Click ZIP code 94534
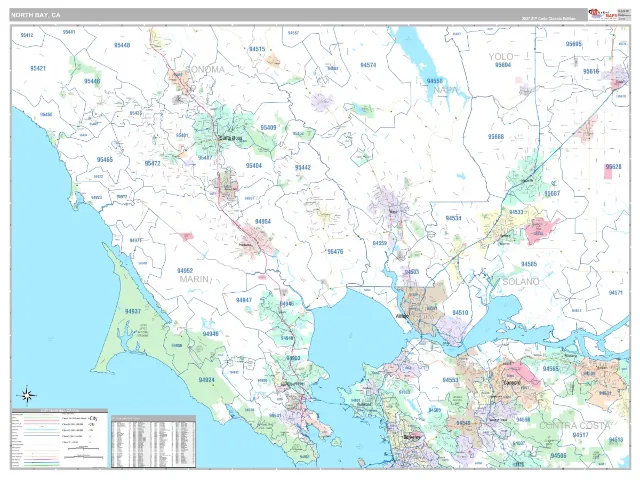This screenshot has height=480, width=640. (x=453, y=218)
